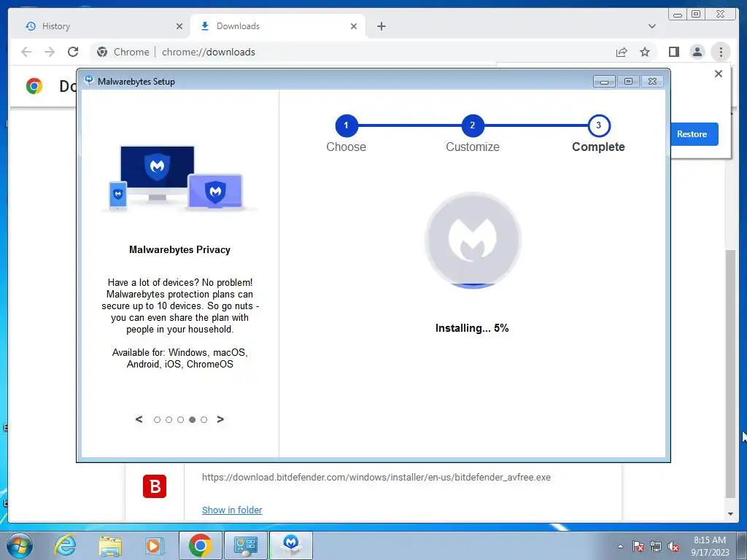Switch to Malwarebytes Setup in taskbar

click(x=291, y=545)
